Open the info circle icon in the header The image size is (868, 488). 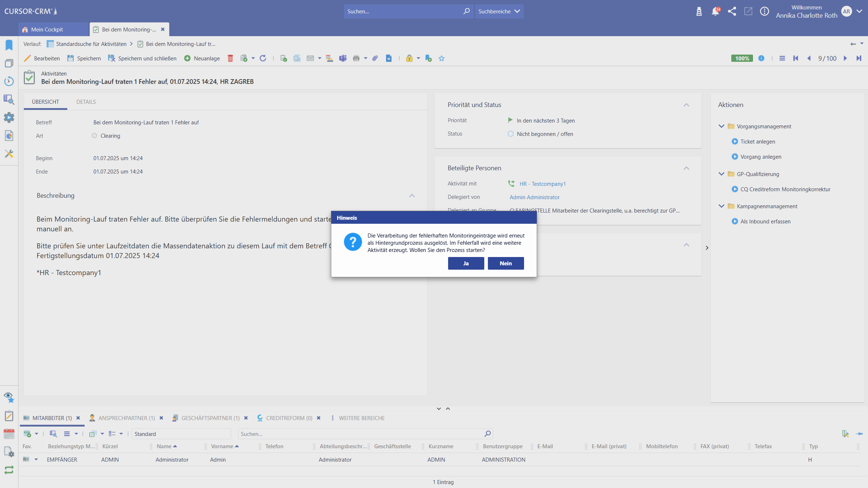coord(765,12)
